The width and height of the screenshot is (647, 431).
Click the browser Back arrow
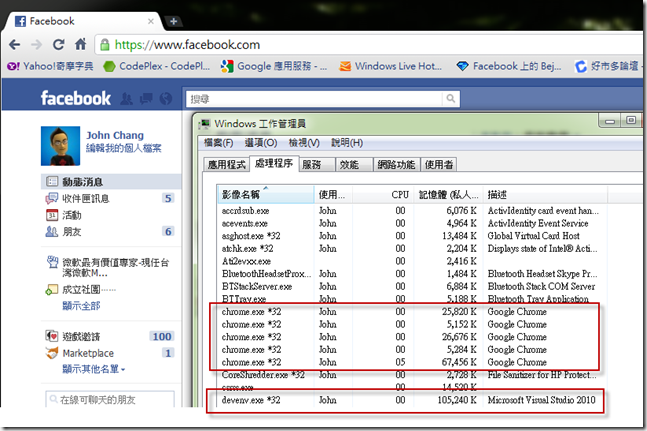[14, 45]
